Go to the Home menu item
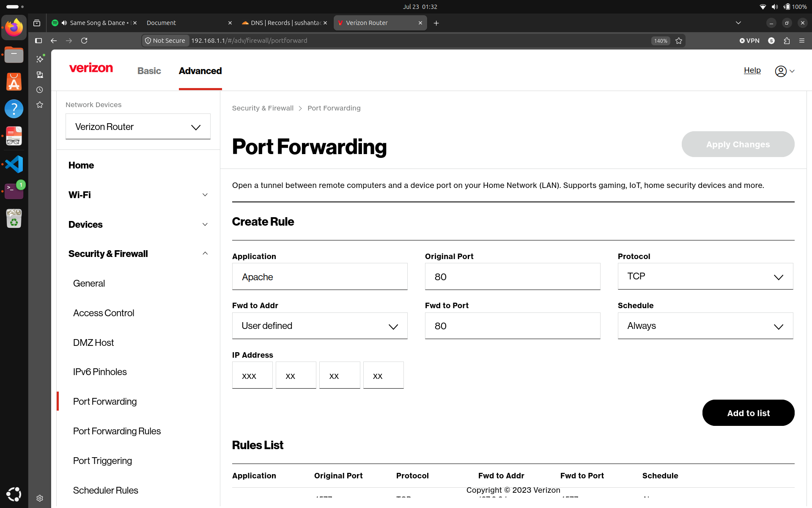812x508 pixels. [x=81, y=165]
